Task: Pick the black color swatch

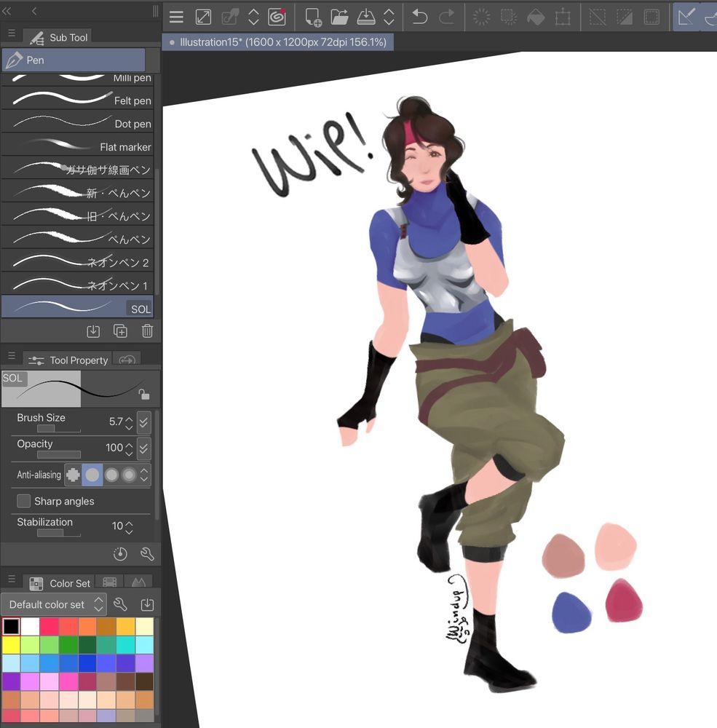Action: [x=11, y=626]
